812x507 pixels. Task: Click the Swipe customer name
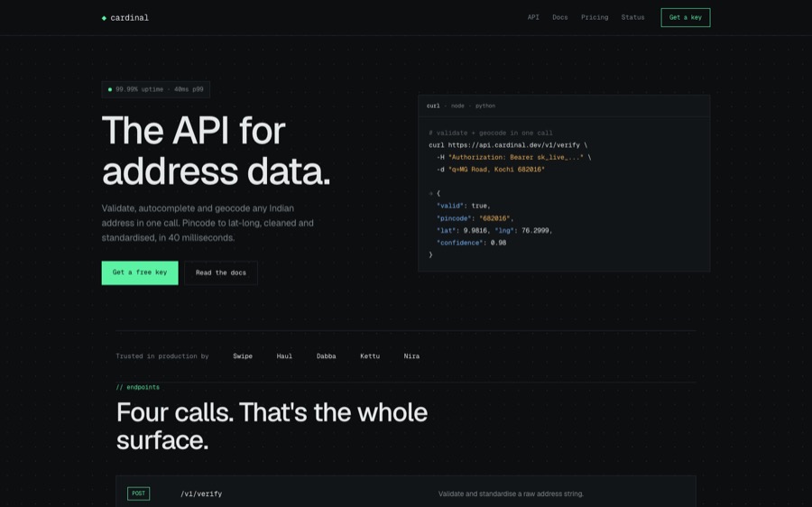(x=243, y=356)
